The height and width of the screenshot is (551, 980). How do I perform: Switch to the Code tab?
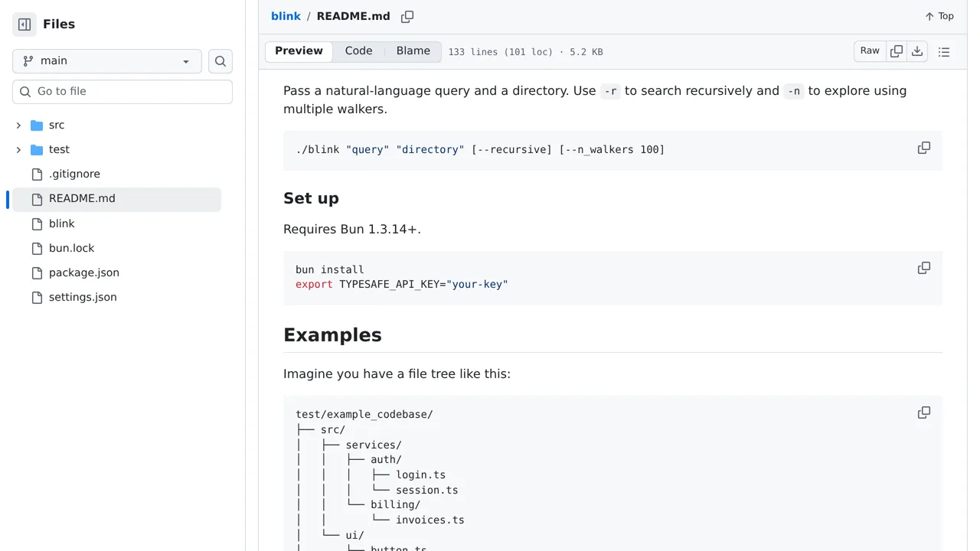click(358, 51)
